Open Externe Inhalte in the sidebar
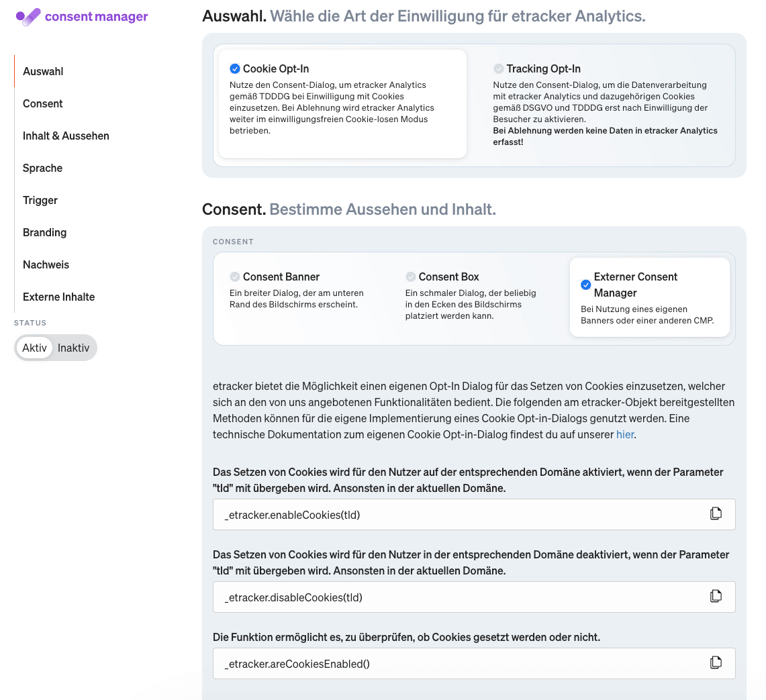Viewport: 766px width, 700px height. coord(58,297)
